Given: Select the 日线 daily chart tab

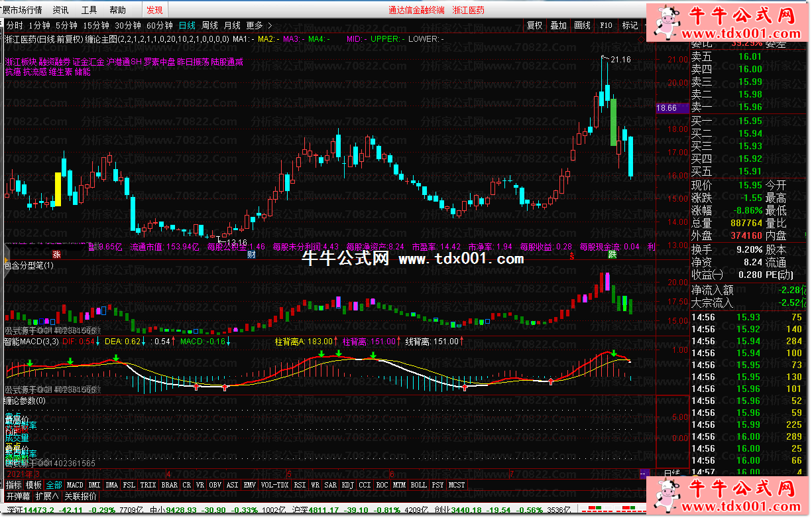Looking at the screenshot, I should point(187,25).
